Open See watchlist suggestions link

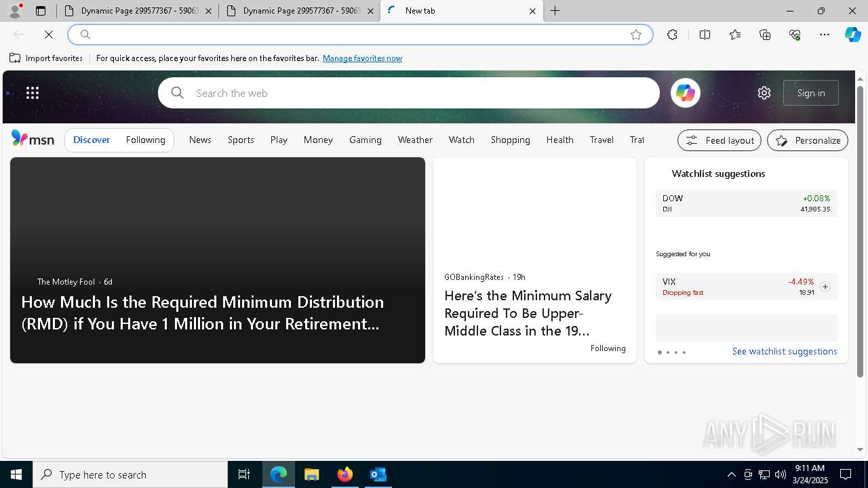pyautogui.click(x=785, y=351)
